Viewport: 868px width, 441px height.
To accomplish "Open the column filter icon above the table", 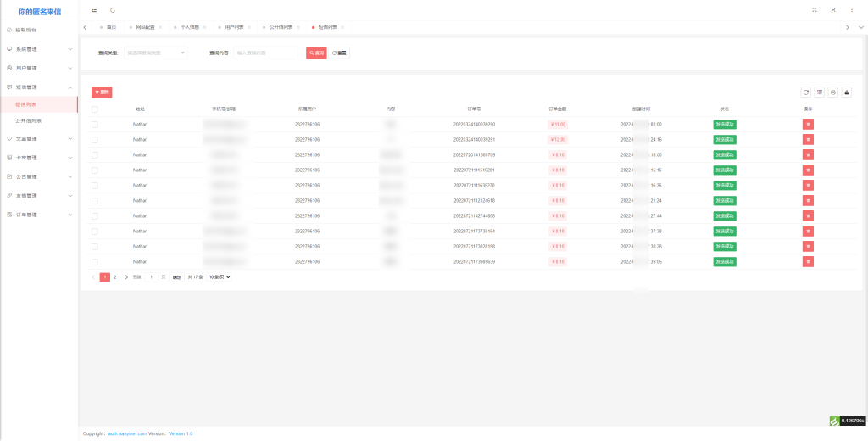I will [x=820, y=92].
